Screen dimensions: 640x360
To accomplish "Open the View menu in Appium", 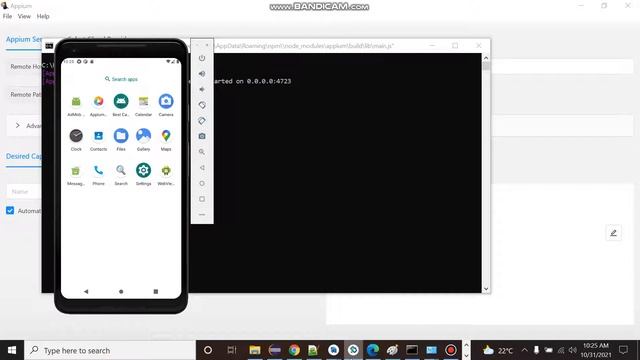I will click(24, 16).
